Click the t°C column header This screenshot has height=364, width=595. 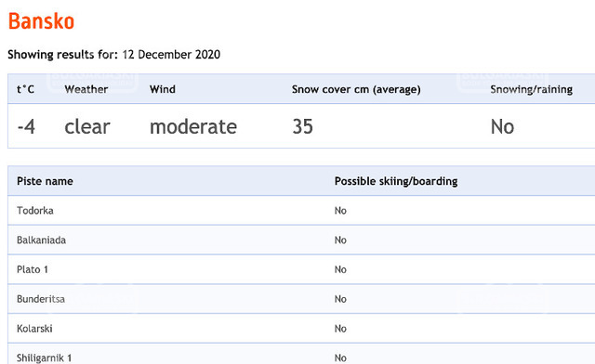[25, 89]
